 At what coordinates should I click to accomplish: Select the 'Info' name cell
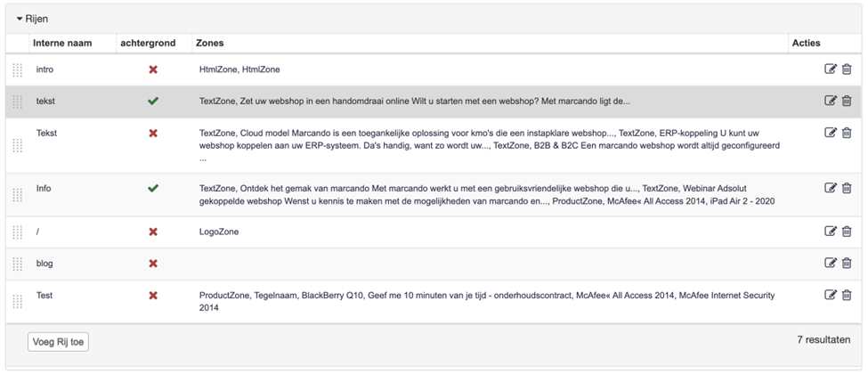[44, 189]
